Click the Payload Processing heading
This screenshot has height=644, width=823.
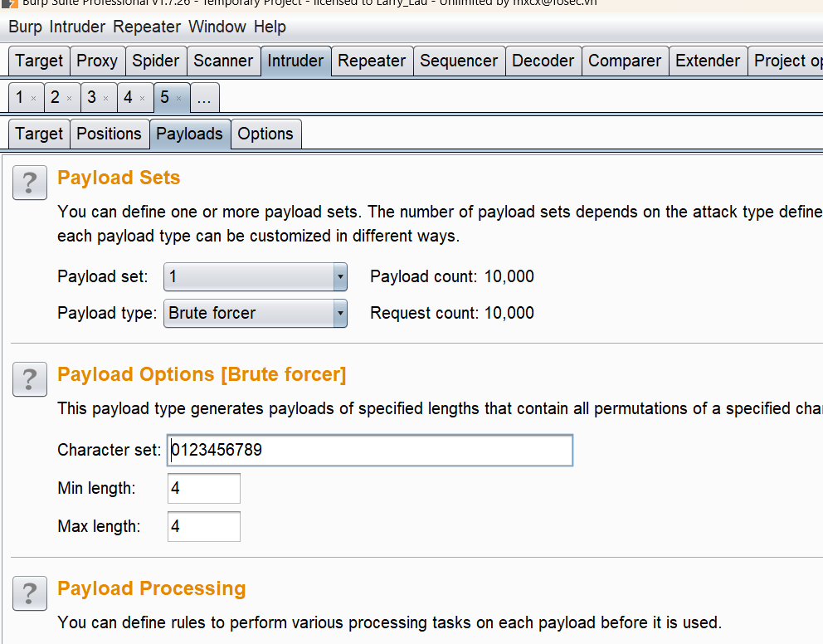152,589
